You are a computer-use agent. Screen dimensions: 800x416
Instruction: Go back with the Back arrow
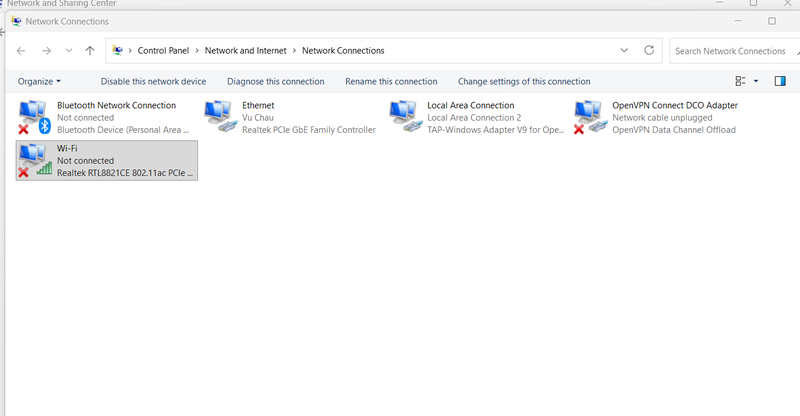pyautogui.click(x=21, y=51)
